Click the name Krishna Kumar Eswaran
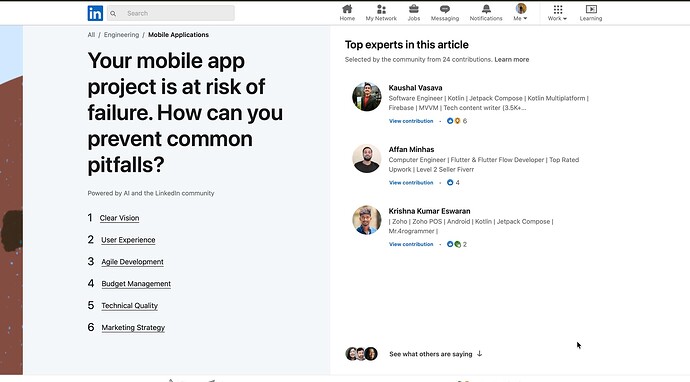This screenshot has height=382, width=690. point(429,211)
